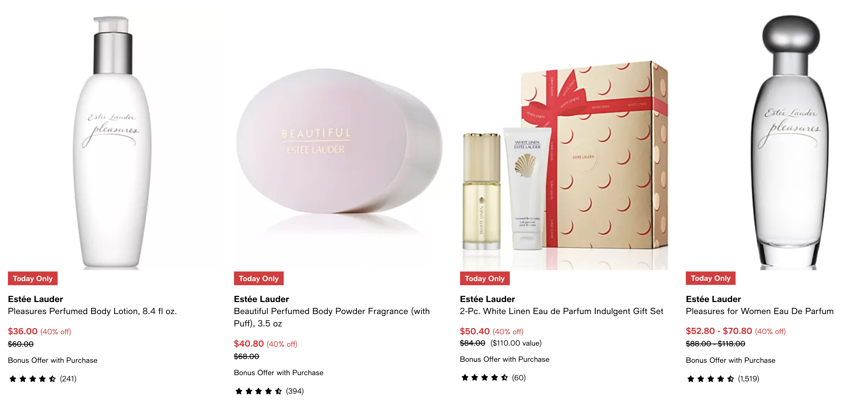Click the $40.80 sale price
The height and width of the screenshot is (405, 868).
pyautogui.click(x=249, y=344)
